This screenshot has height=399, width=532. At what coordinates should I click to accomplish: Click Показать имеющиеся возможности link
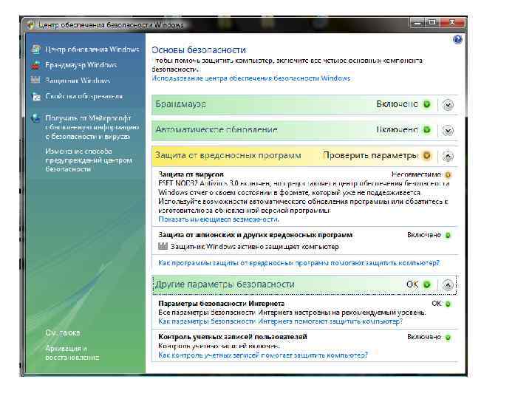[x=219, y=219]
